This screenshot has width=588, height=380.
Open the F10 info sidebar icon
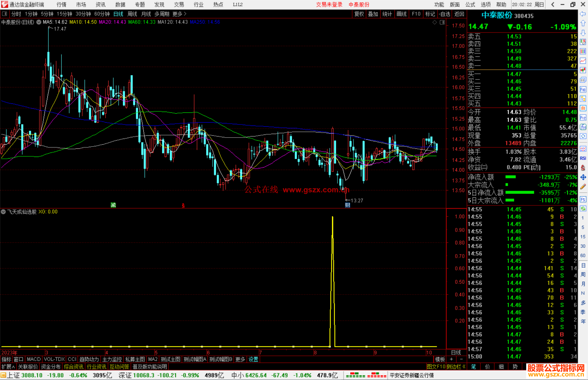coord(583,89)
